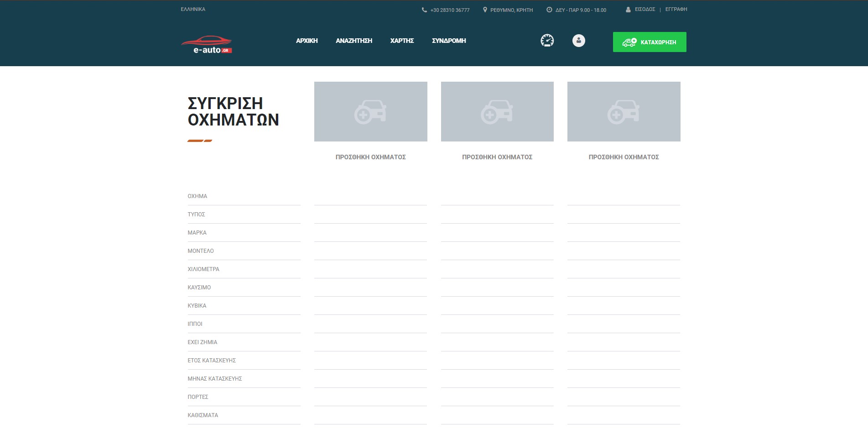Click the ΙΠΠΟΙ row label
The height and width of the screenshot is (429, 868).
[x=195, y=324]
